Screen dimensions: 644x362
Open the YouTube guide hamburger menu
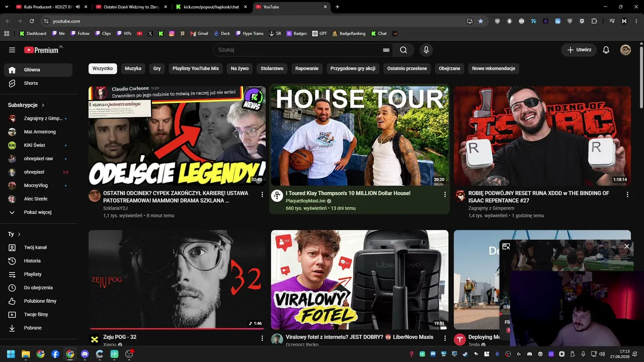[12, 50]
